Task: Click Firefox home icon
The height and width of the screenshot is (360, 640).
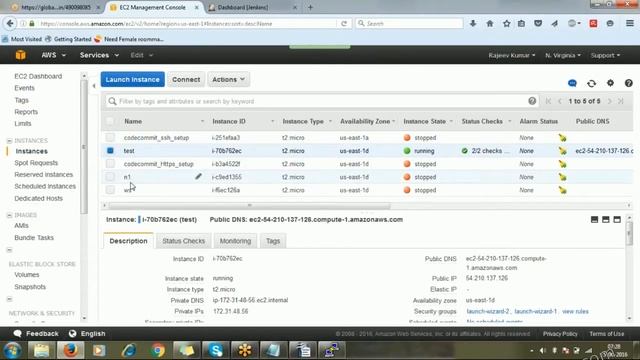Action: [490, 24]
